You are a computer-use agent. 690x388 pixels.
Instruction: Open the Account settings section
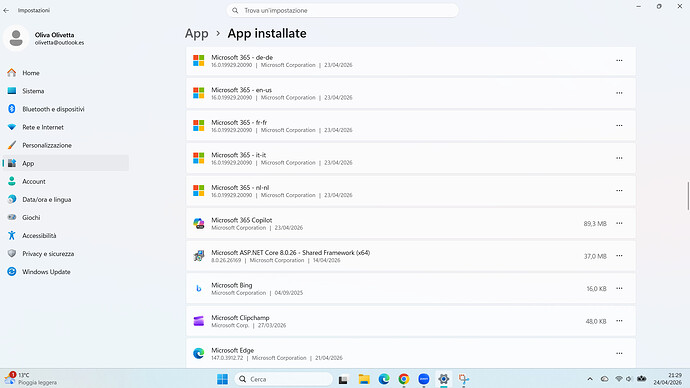pos(66,181)
